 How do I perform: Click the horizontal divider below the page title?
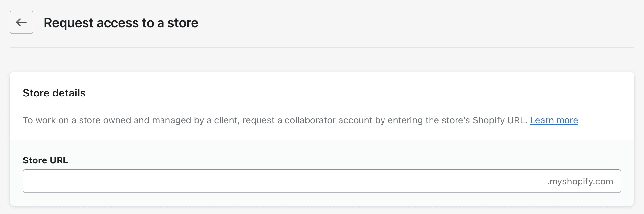pos(322,48)
